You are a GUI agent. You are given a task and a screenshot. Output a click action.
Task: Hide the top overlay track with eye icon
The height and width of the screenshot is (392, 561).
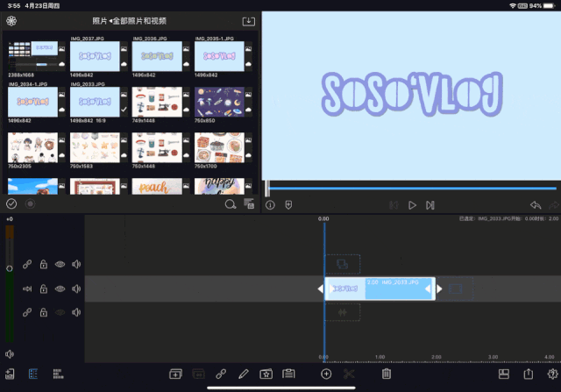coord(60,264)
